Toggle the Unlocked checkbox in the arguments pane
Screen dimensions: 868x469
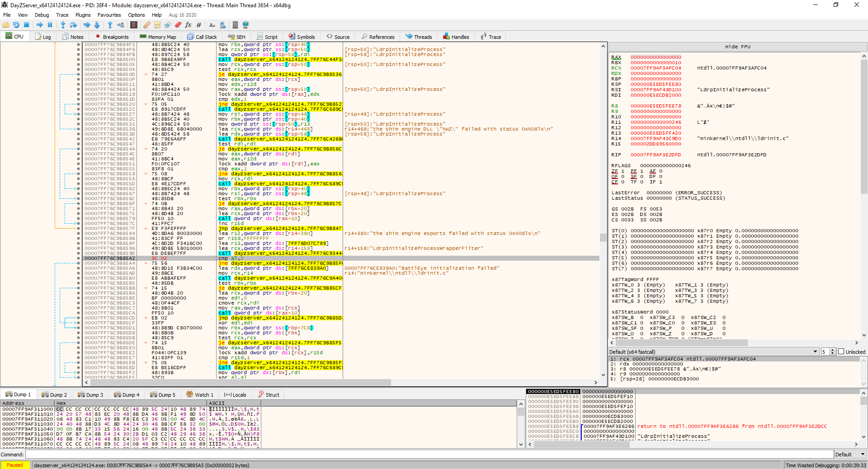tap(841, 352)
